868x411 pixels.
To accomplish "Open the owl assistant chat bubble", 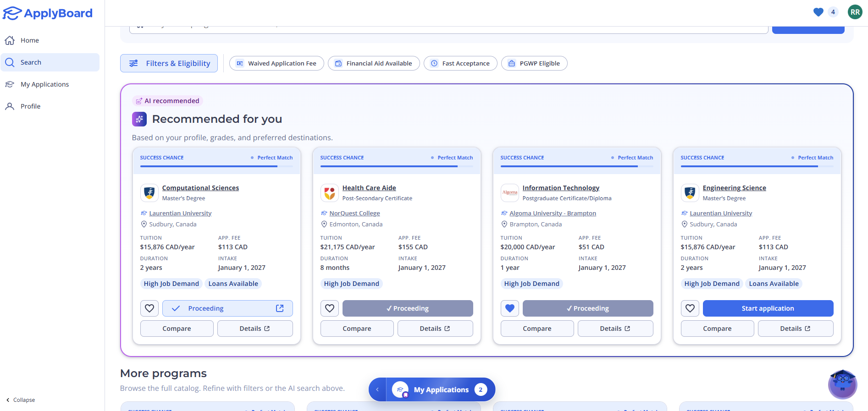I will pos(842,384).
